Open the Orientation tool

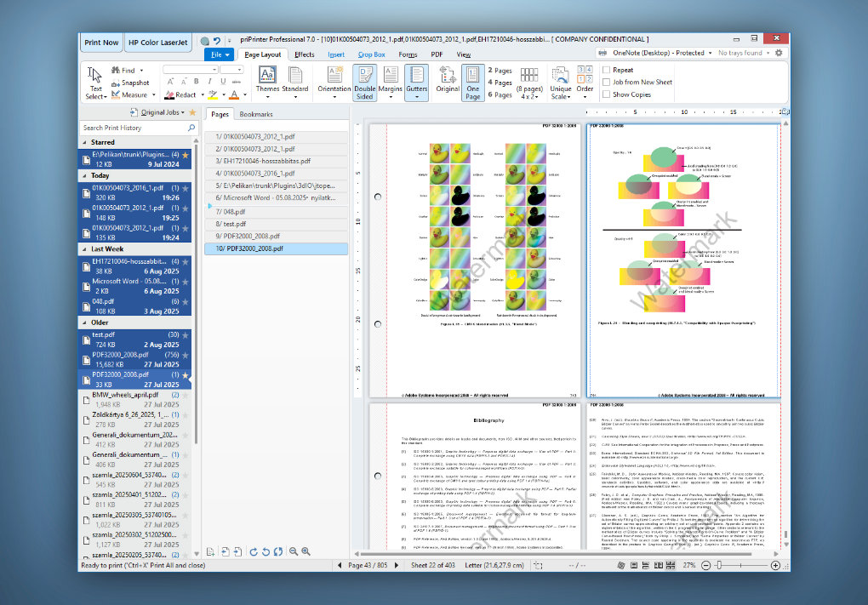pos(334,83)
